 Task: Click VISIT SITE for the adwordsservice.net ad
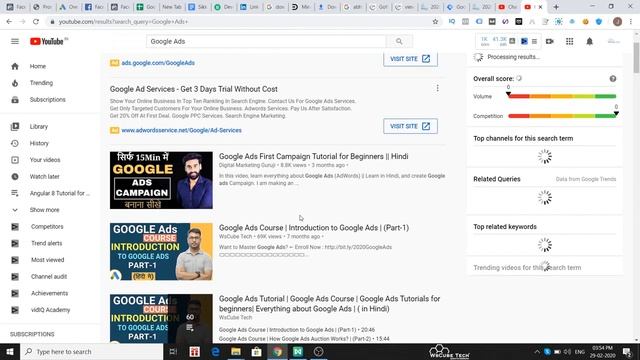[410, 126]
